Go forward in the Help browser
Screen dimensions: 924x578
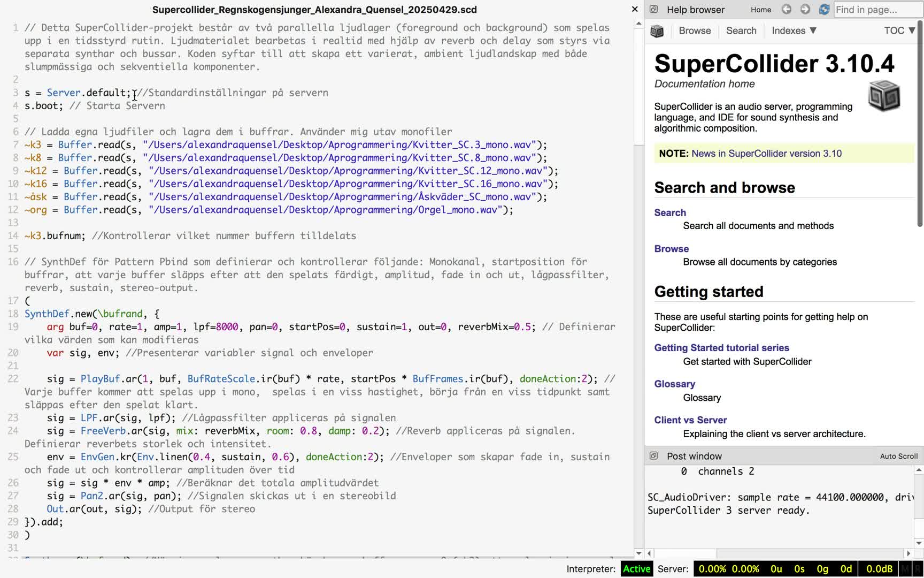pos(805,9)
